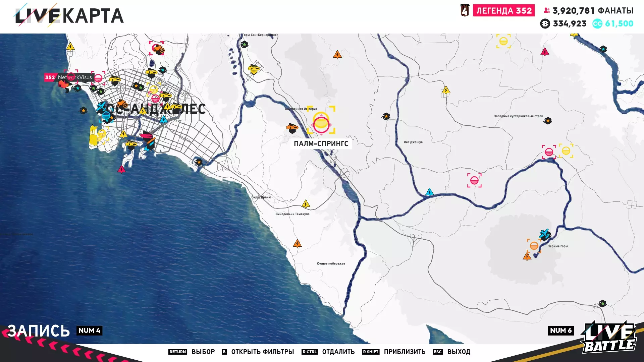
Task: Open the LIVE BATTLE panel in the corner
Action: pyautogui.click(x=608, y=338)
